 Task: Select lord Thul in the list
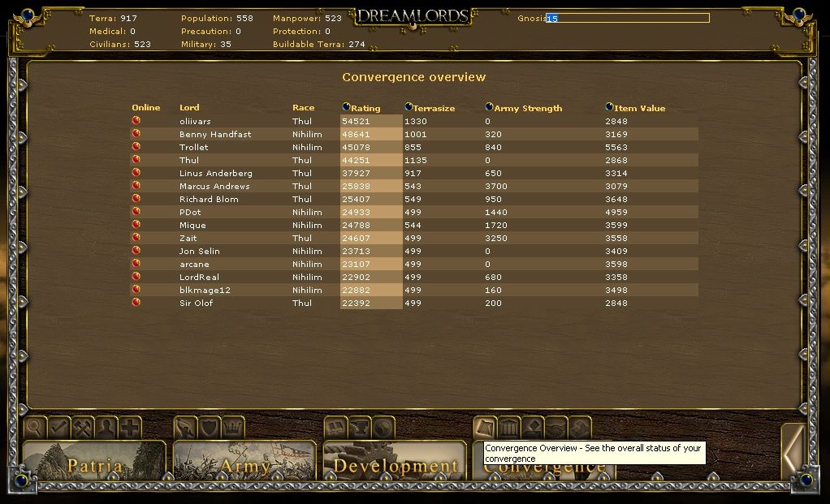click(x=189, y=160)
